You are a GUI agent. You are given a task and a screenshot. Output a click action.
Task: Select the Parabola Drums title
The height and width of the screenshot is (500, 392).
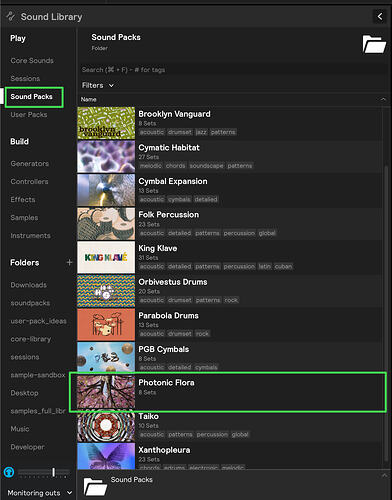click(x=168, y=316)
